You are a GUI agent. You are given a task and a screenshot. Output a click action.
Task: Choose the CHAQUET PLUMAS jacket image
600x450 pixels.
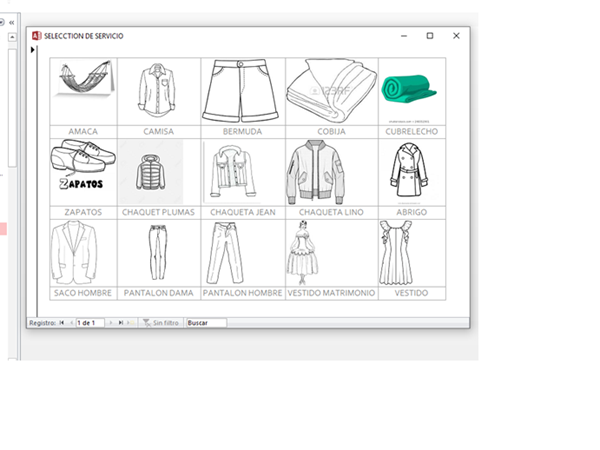point(150,171)
